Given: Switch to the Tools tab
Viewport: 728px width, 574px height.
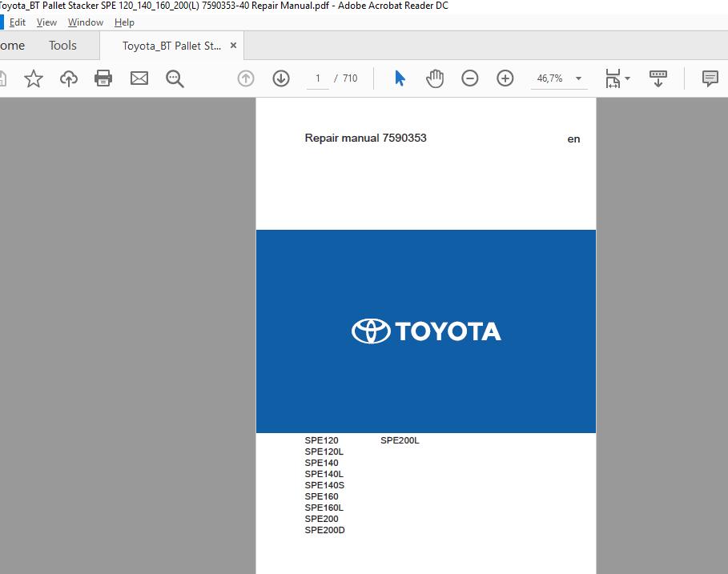Looking at the screenshot, I should click(x=62, y=46).
